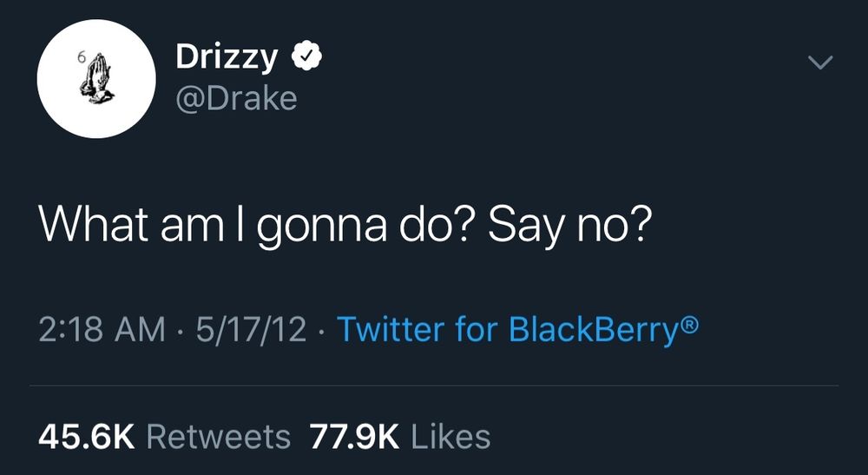
Task: Click the 45.6K retweet count number
Action: coord(86,437)
